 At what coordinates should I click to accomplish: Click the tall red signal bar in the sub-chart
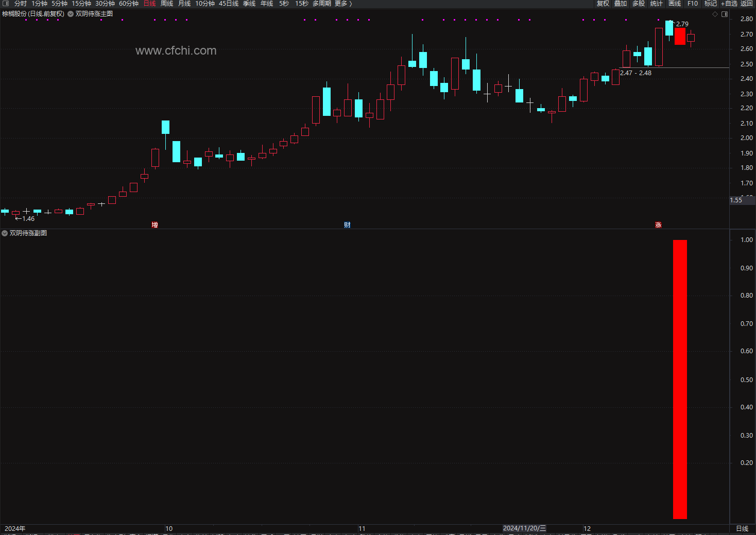(x=680, y=379)
